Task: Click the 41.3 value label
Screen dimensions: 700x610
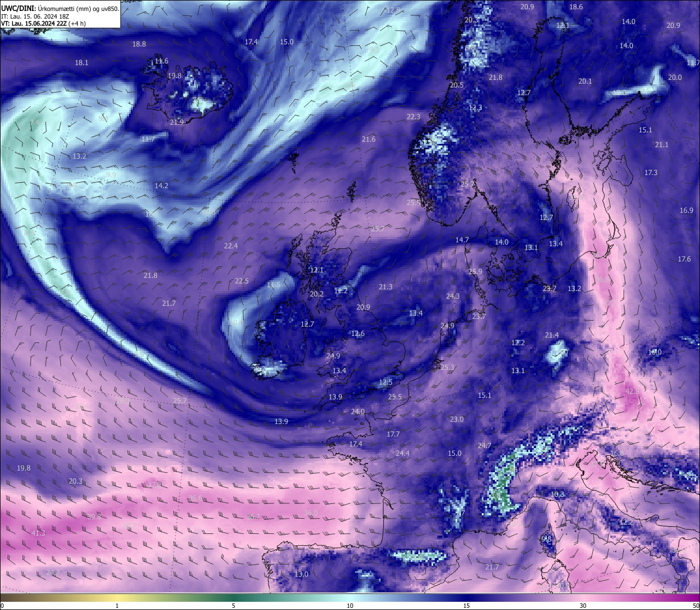Action: point(38,533)
